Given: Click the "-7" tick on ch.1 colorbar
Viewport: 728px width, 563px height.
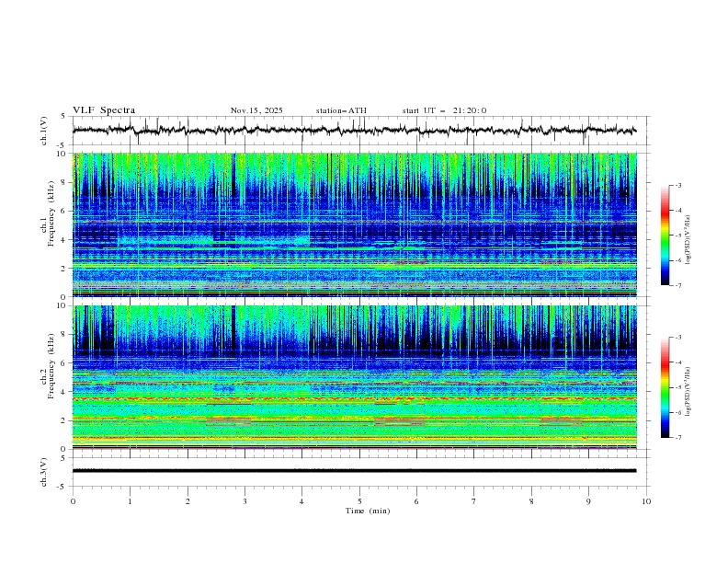Looking at the screenshot, I should (678, 285).
